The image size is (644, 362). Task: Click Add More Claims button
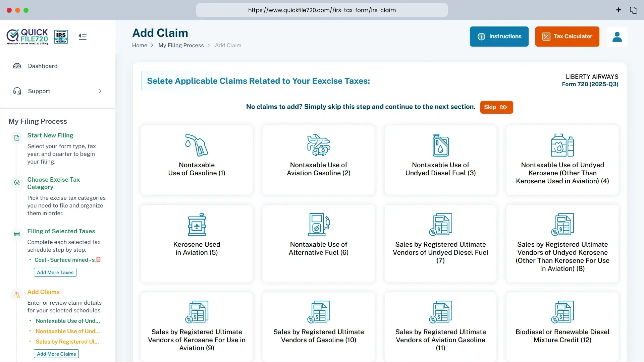click(x=56, y=354)
